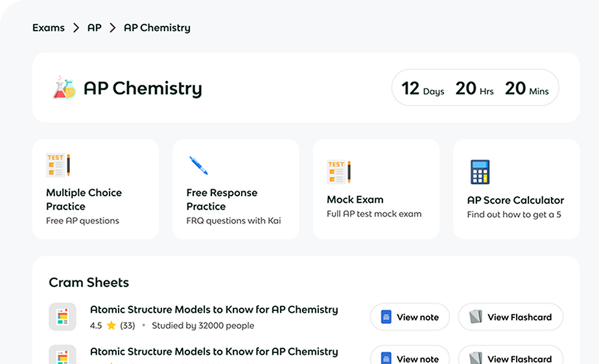Image resolution: width=599 pixels, height=364 pixels.
Task: Click the gray flashcard icon in first row
Action: 476,317
